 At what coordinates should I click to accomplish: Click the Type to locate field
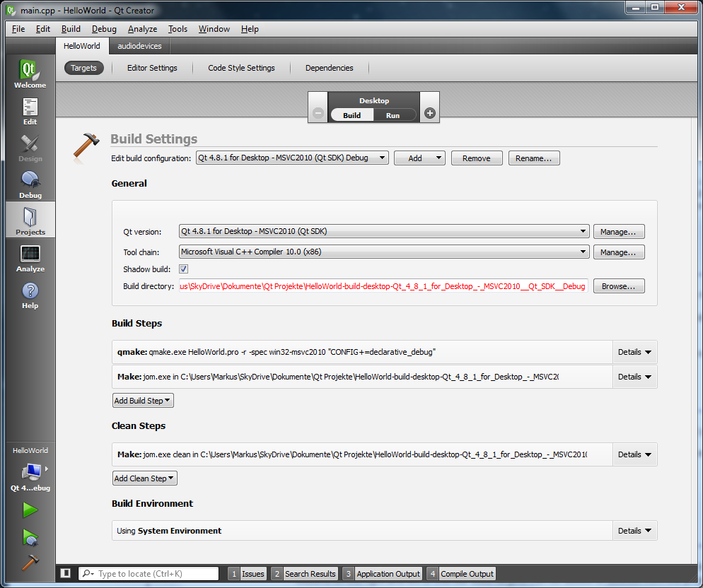pyautogui.click(x=149, y=574)
